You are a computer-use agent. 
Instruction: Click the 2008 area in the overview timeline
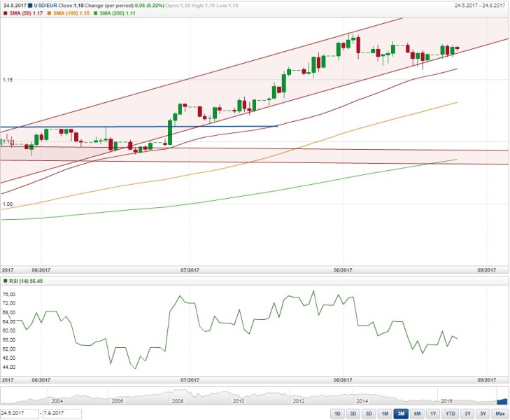[178, 399]
